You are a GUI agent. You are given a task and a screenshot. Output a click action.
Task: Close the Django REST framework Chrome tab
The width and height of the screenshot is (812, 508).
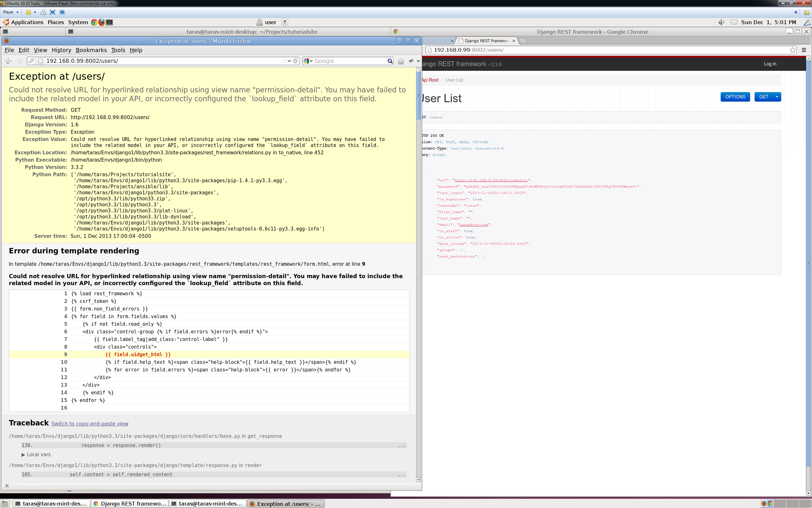coord(514,41)
